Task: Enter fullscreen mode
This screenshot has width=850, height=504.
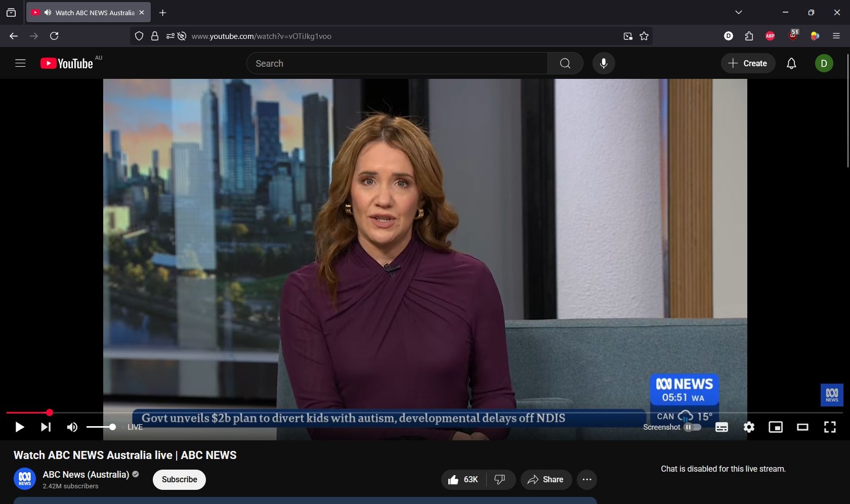Action: 830,427
